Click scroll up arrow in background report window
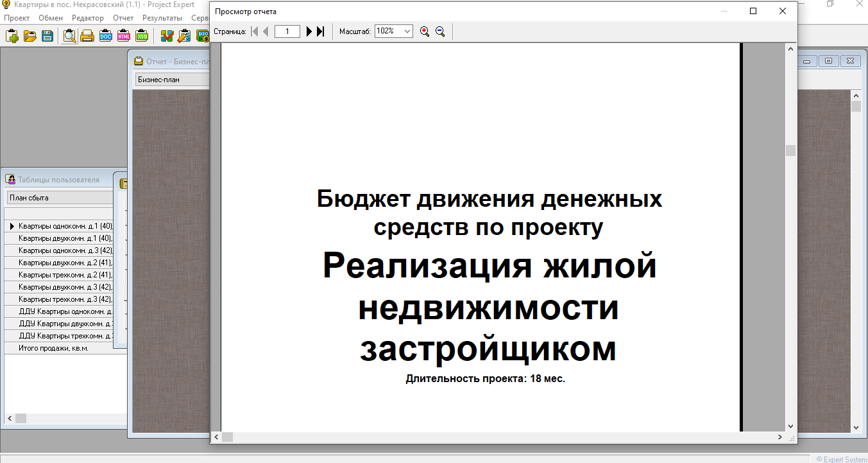This screenshot has height=463, width=868. point(856,96)
